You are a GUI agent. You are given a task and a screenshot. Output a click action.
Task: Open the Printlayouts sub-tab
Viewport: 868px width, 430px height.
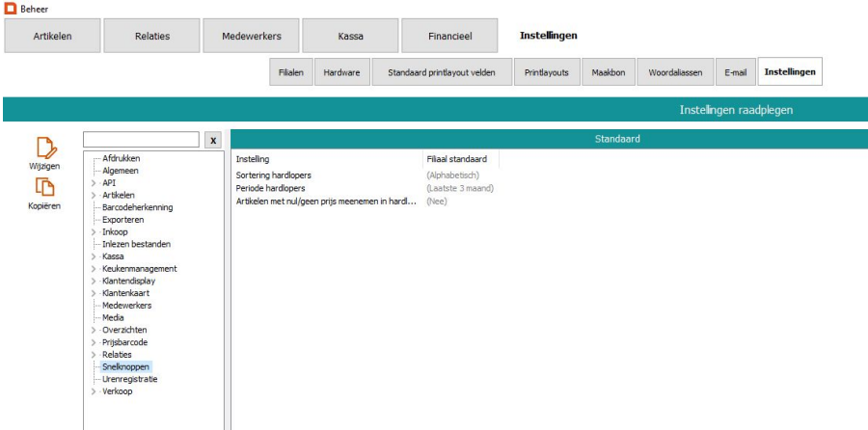[546, 72]
